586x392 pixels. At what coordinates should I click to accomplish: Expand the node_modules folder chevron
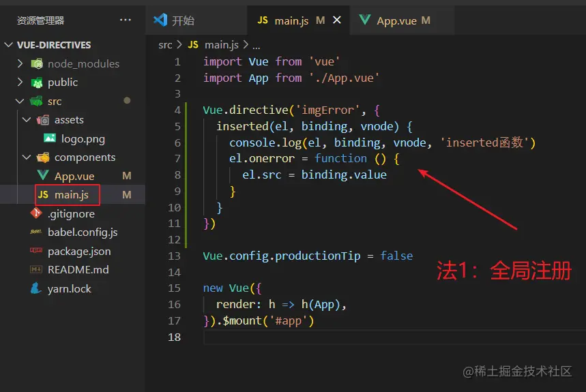tap(20, 63)
